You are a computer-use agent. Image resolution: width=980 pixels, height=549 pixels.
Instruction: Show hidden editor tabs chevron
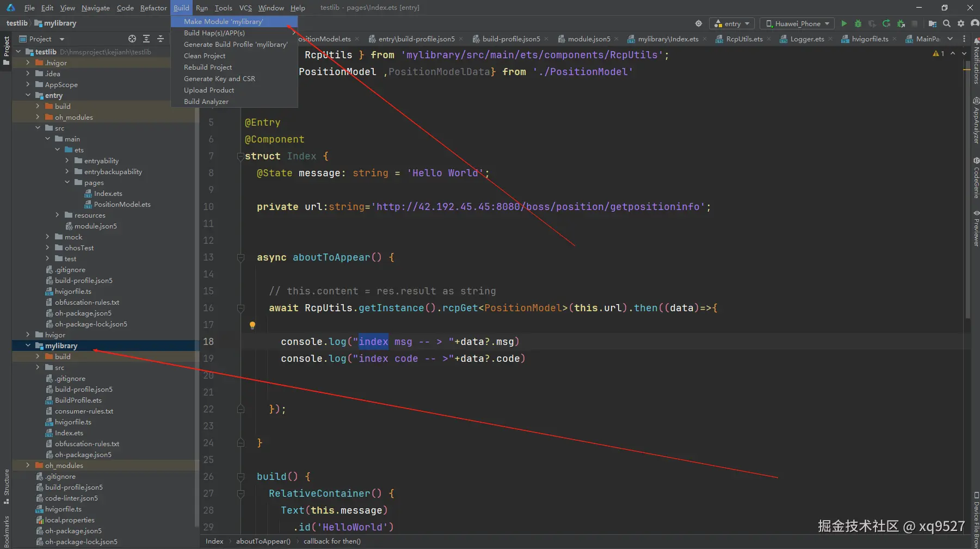[950, 39]
